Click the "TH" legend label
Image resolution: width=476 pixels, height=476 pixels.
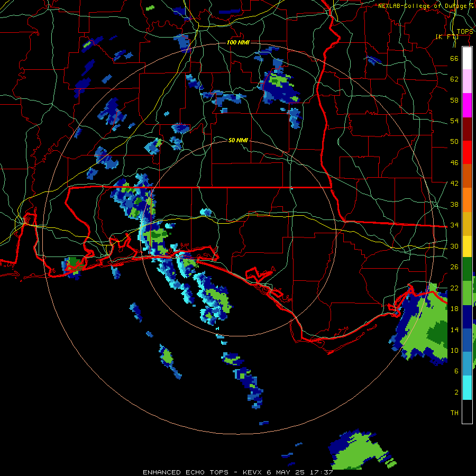click(454, 413)
